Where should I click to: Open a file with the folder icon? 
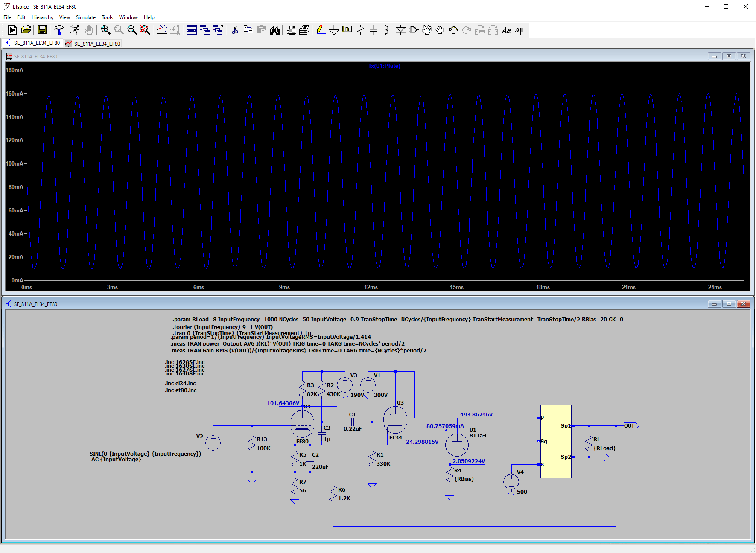26,30
